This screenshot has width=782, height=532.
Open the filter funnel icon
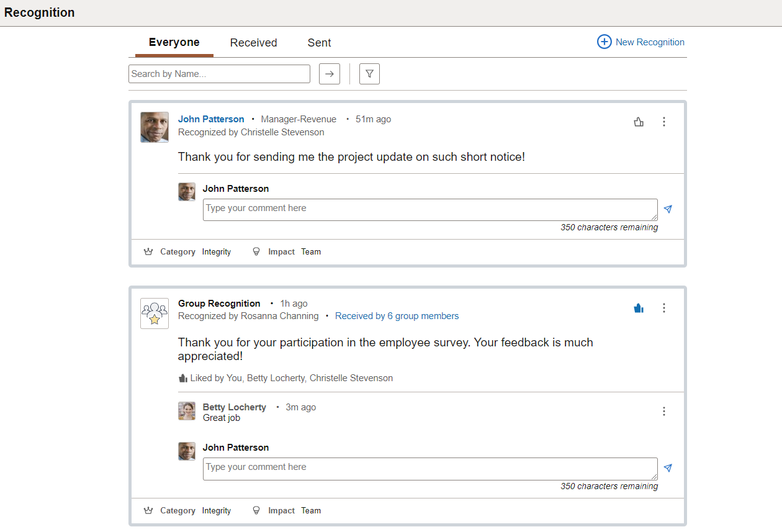pyautogui.click(x=369, y=74)
